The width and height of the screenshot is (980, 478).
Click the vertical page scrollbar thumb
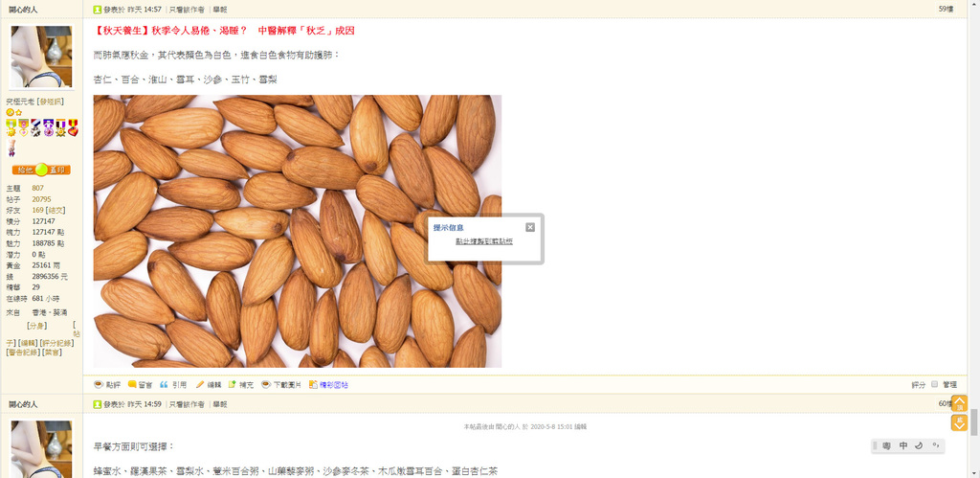pos(974,421)
